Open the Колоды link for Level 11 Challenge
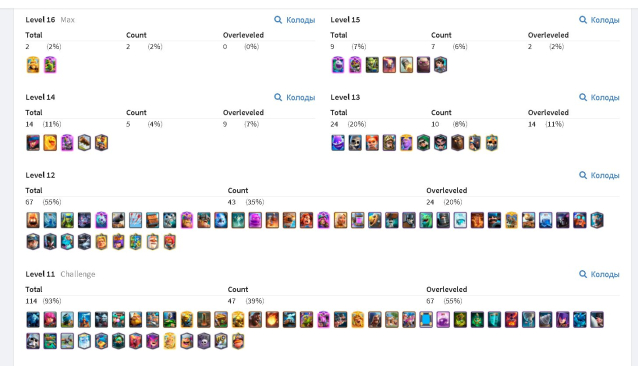This screenshot has height=366, width=638. 599,274
